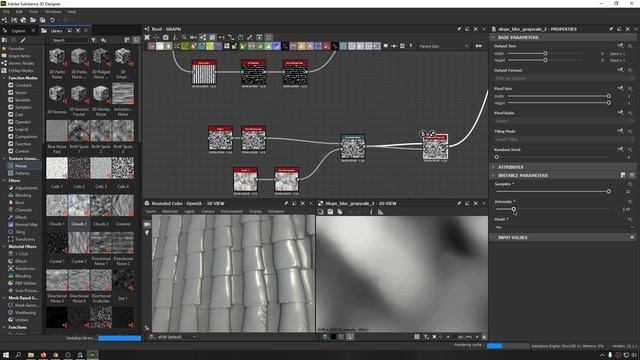640x360 pixels.
Task: Click the histogram icon in 2D view toolbar
Action: (x=380, y=211)
